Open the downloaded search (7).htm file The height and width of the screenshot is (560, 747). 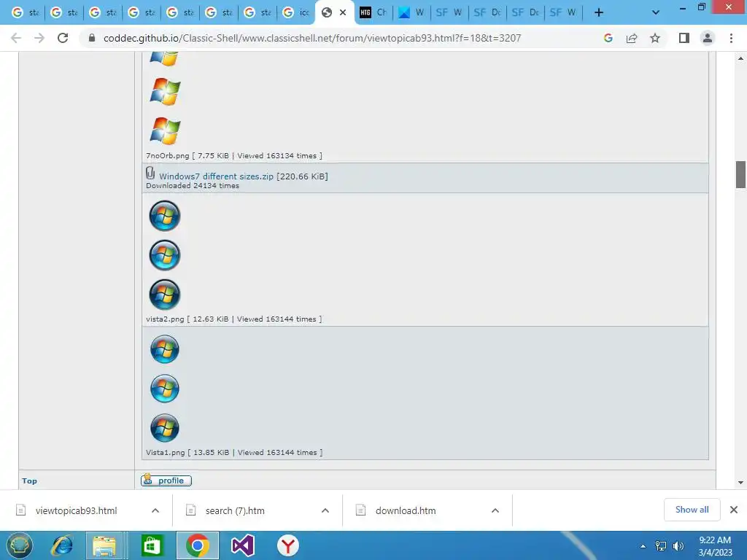point(235,510)
